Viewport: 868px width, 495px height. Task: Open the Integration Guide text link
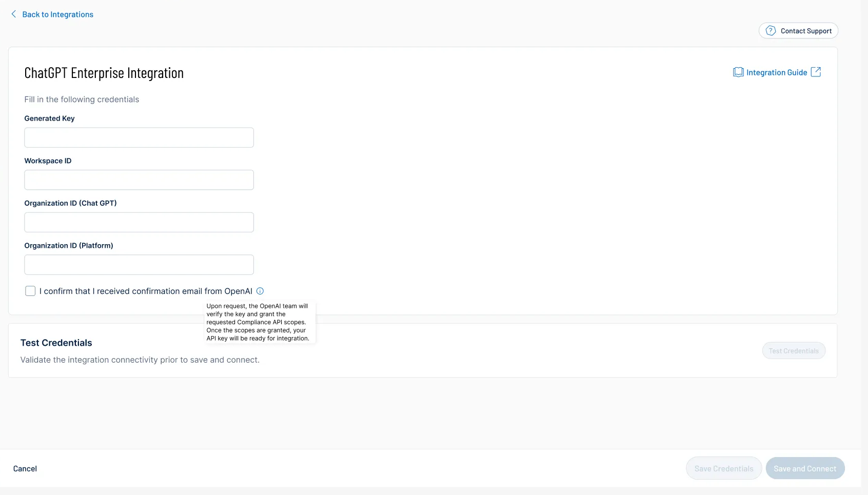click(x=776, y=72)
